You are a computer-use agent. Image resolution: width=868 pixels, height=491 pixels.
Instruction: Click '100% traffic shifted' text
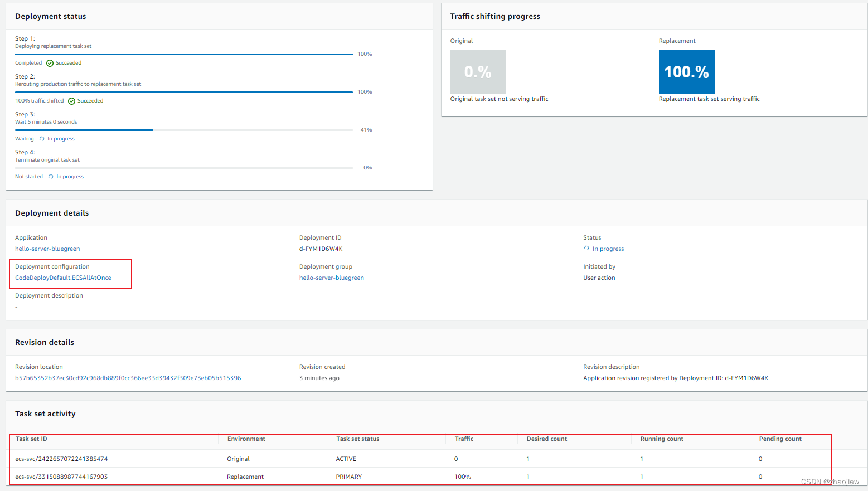click(x=40, y=101)
